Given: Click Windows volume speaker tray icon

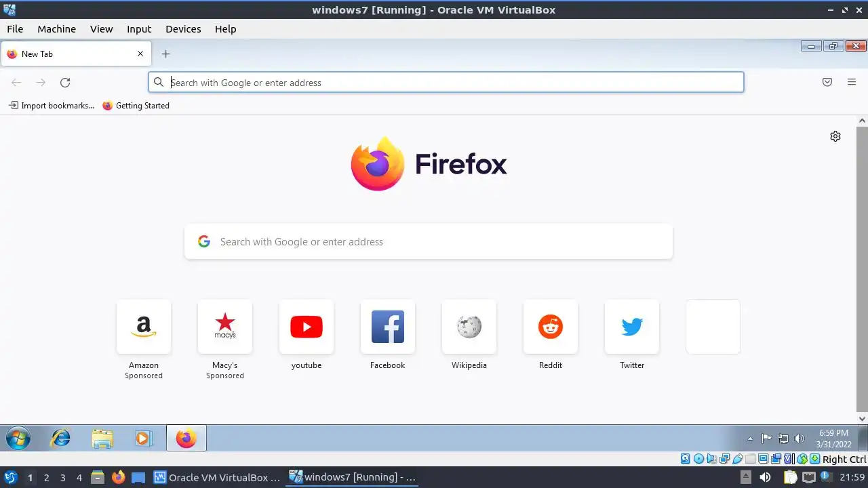Looking at the screenshot, I should [800, 439].
